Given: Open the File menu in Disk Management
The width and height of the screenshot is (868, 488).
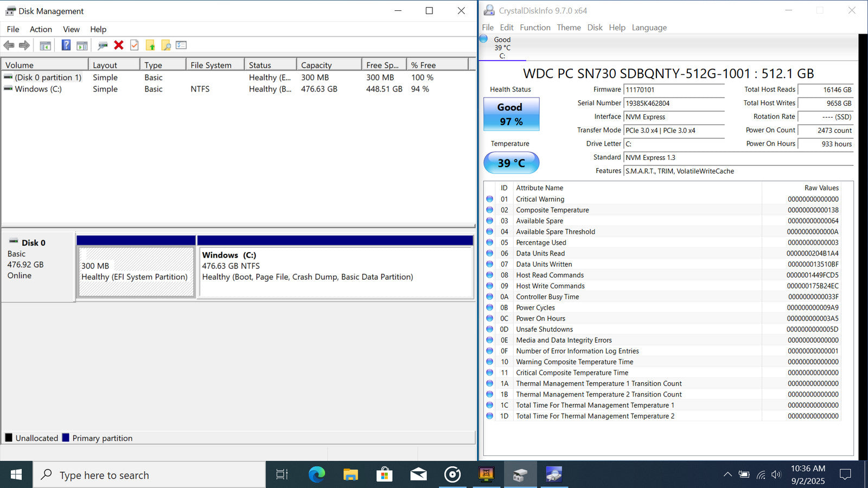Looking at the screenshot, I should coord(13,29).
